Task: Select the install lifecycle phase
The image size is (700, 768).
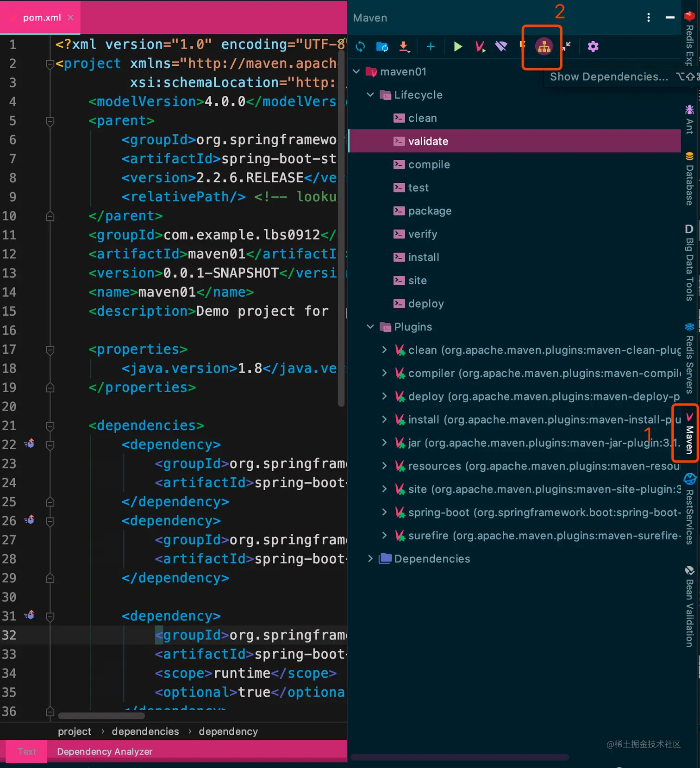Action: pos(514,257)
